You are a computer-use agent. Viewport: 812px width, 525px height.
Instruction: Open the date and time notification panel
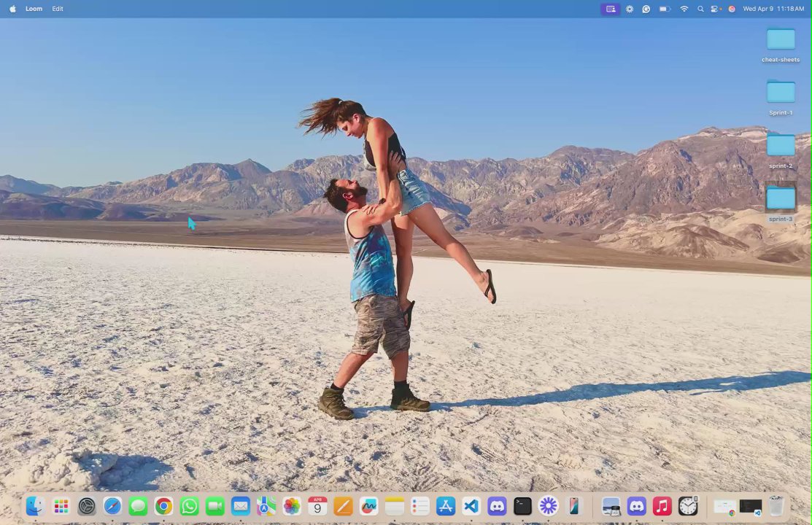[773, 9]
